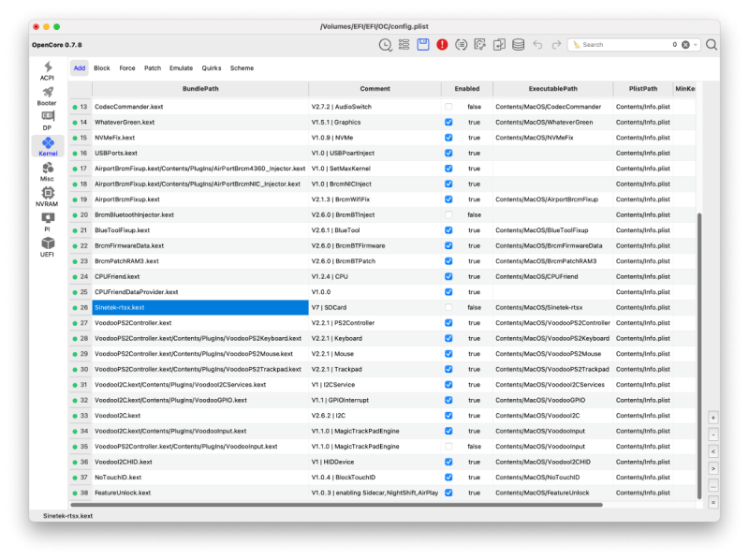Image resolution: width=749 pixels, height=560 pixels.
Task: Click the - button to remove an entry
Action: point(713,435)
